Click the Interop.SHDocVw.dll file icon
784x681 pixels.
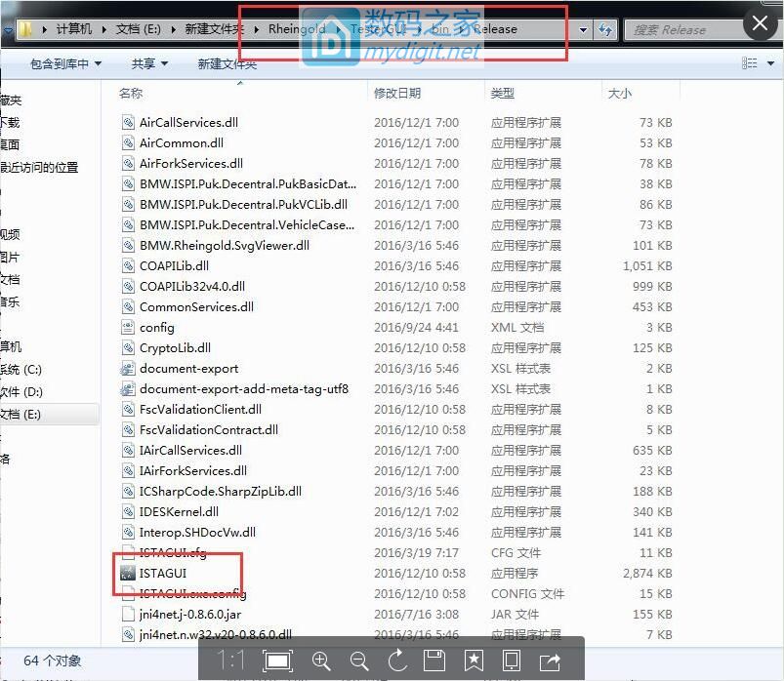pyautogui.click(x=128, y=532)
